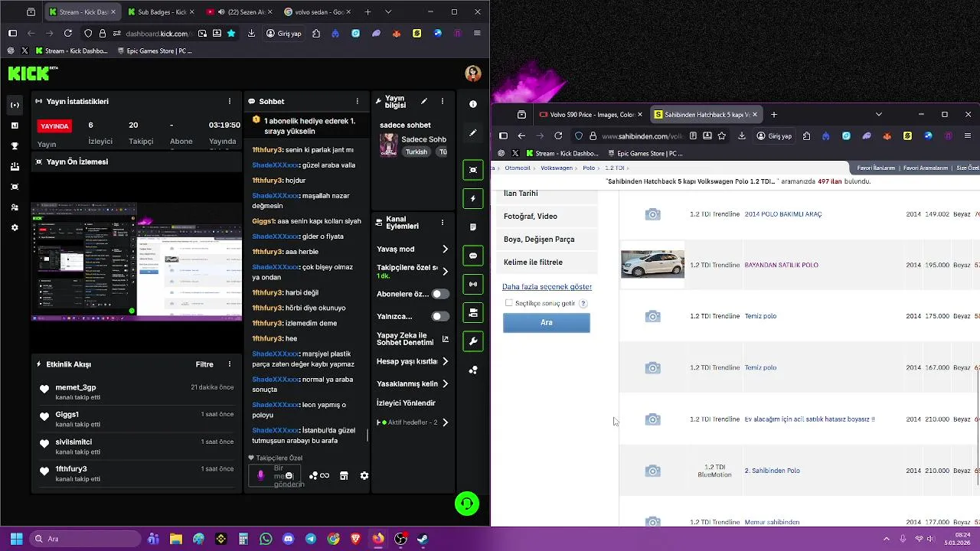Open downloads icon in sahibinden browser toolbar

[x=742, y=135]
